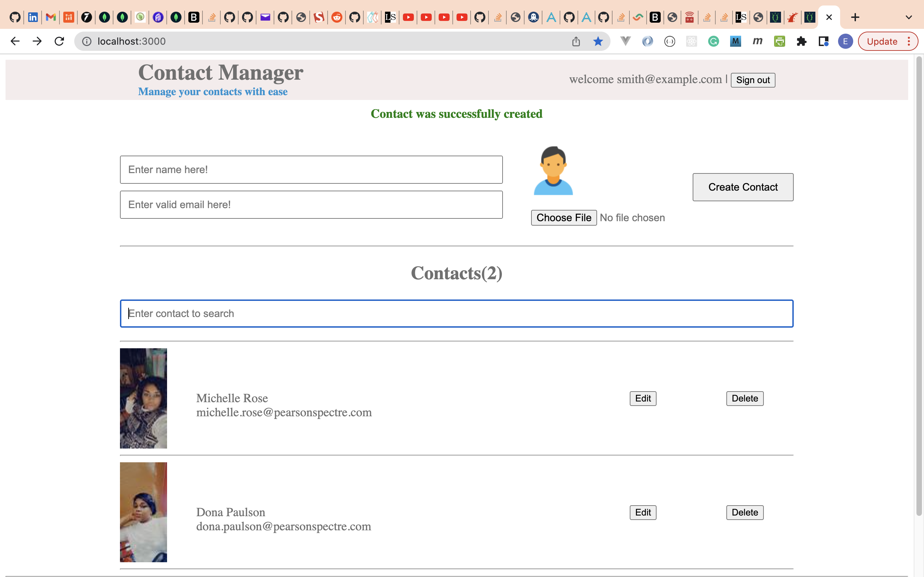The width and height of the screenshot is (924, 577).
Task: Open a YouTube bookmark
Action: point(408,17)
